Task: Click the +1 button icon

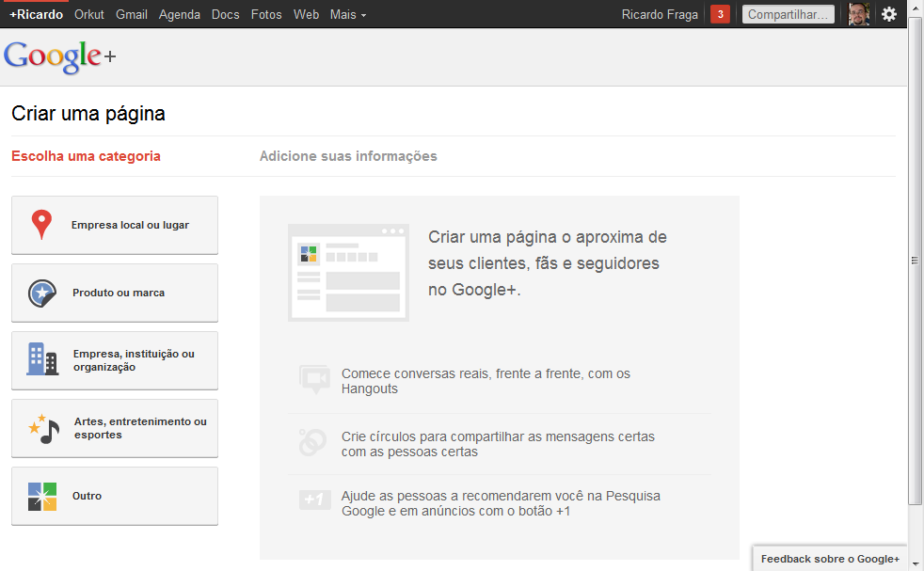Action: click(313, 500)
